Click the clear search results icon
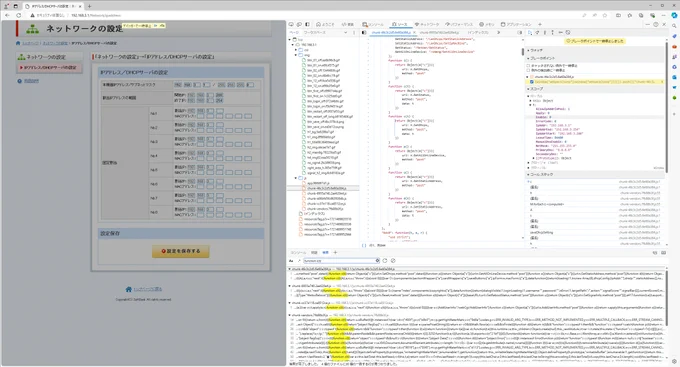Viewport: 680px width, 367px height. pyautogui.click(x=393, y=261)
